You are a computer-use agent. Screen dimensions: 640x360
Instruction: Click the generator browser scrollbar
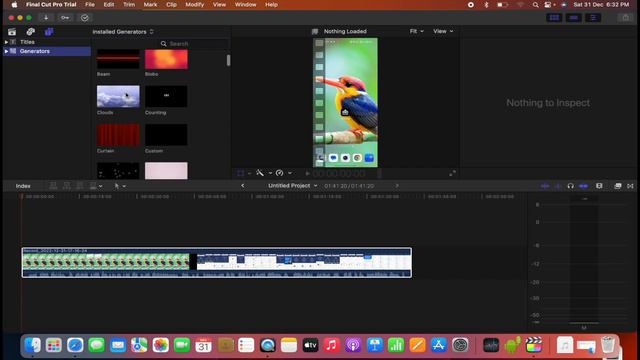pos(228,60)
